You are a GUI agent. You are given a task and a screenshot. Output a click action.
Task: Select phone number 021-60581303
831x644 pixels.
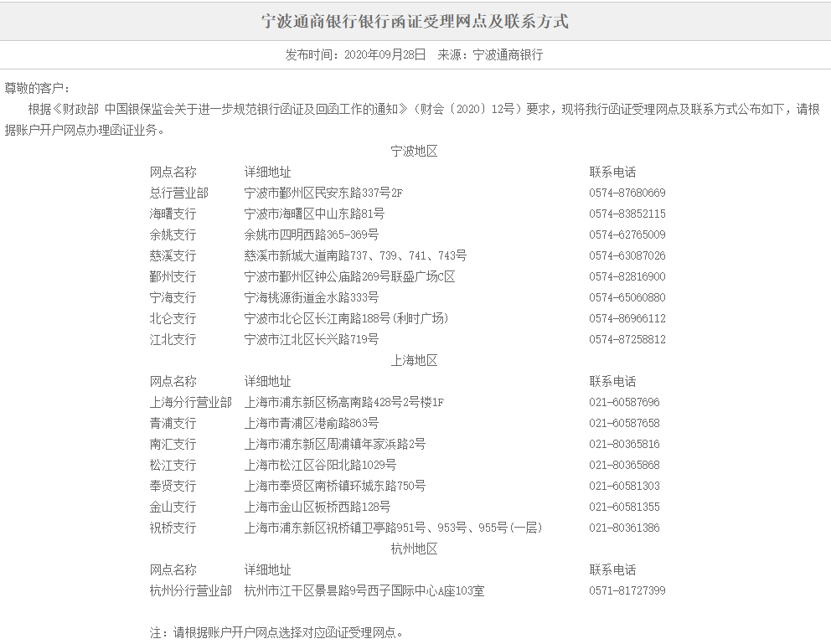click(624, 487)
